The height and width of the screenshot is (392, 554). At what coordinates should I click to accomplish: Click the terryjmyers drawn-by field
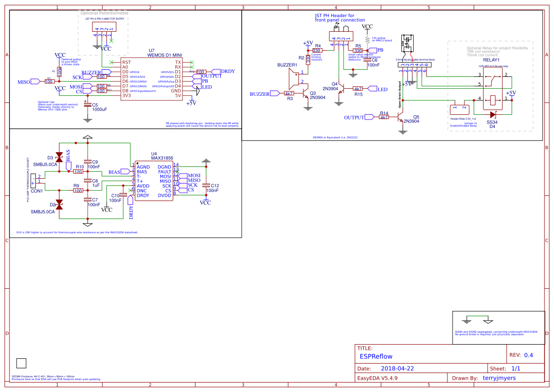(499, 378)
